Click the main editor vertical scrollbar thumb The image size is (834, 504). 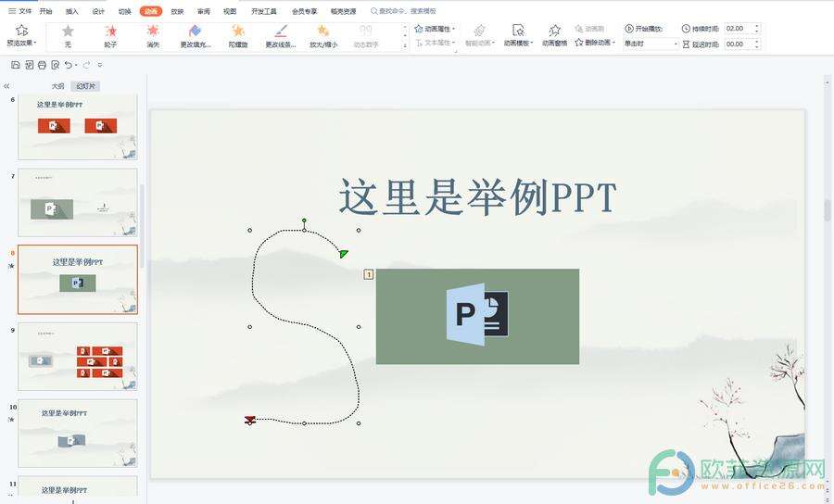click(x=828, y=210)
